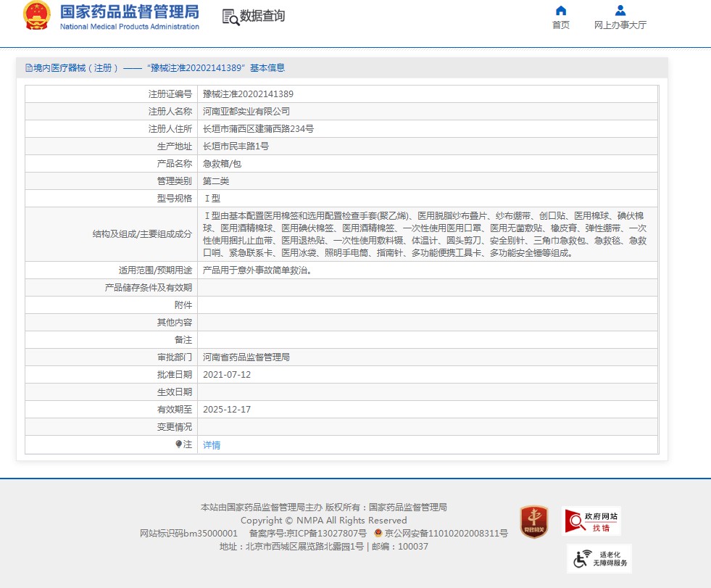711x588 pixels.
Task: Click the 适用范围/预期用途 label
Action: pyautogui.click(x=156, y=270)
